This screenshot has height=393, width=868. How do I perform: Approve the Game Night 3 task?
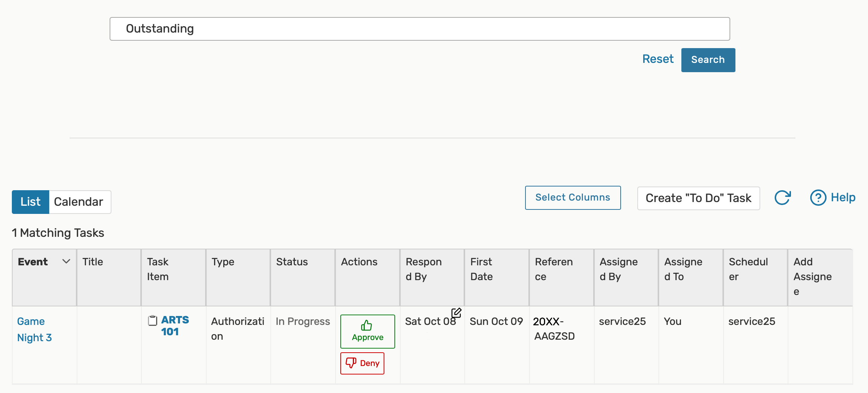coord(367,331)
